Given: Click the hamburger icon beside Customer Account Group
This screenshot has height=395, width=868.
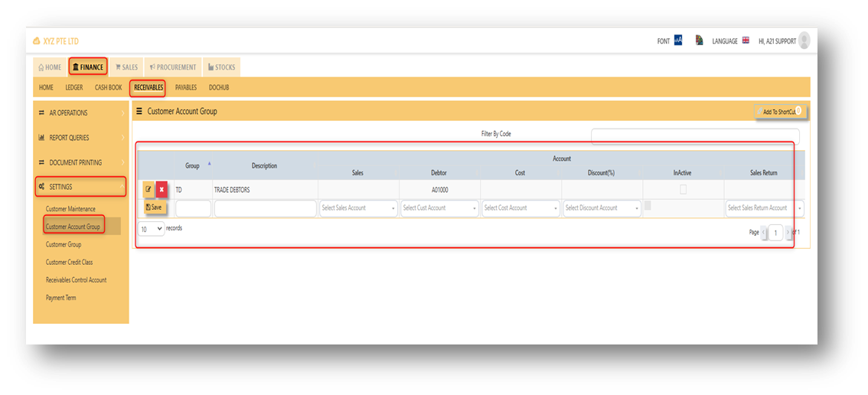Looking at the screenshot, I should 139,111.
